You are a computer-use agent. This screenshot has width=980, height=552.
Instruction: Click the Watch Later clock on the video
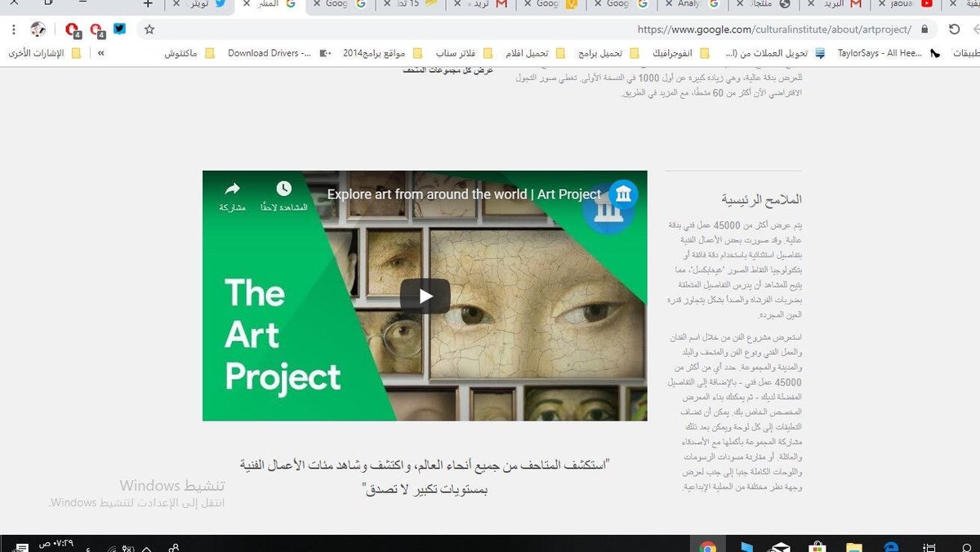point(283,189)
